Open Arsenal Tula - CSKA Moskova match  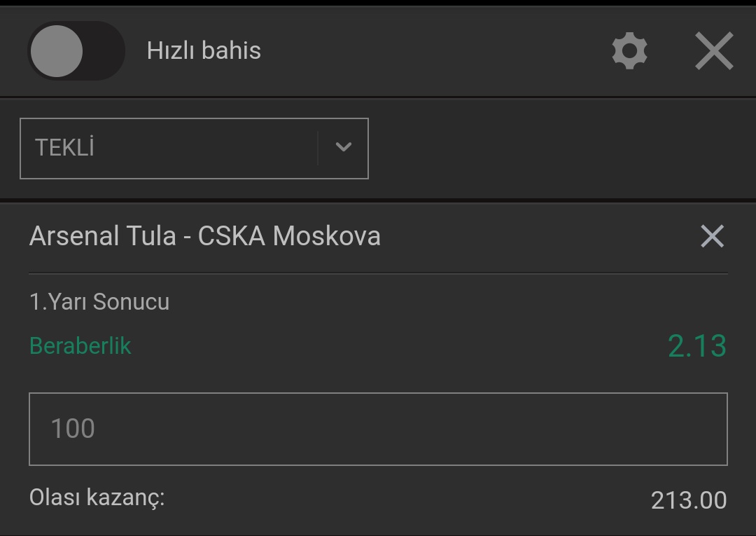pyautogui.click(x=205, y=236)
